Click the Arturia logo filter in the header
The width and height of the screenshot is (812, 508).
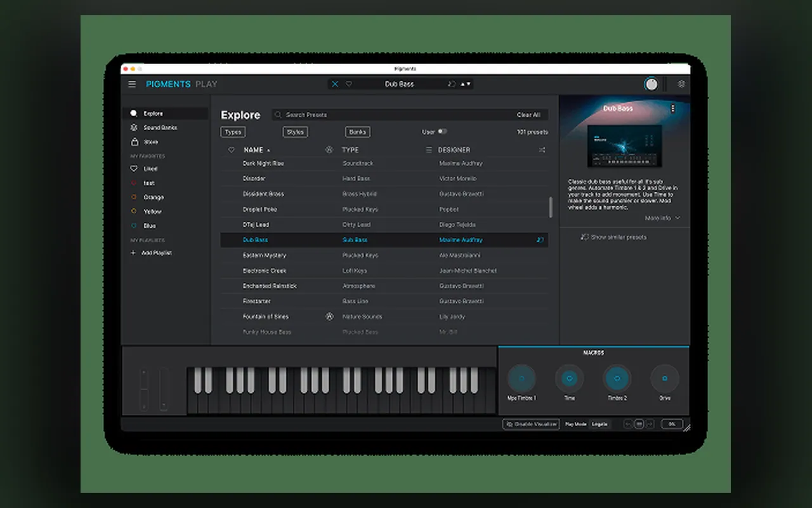click(329, 150)
